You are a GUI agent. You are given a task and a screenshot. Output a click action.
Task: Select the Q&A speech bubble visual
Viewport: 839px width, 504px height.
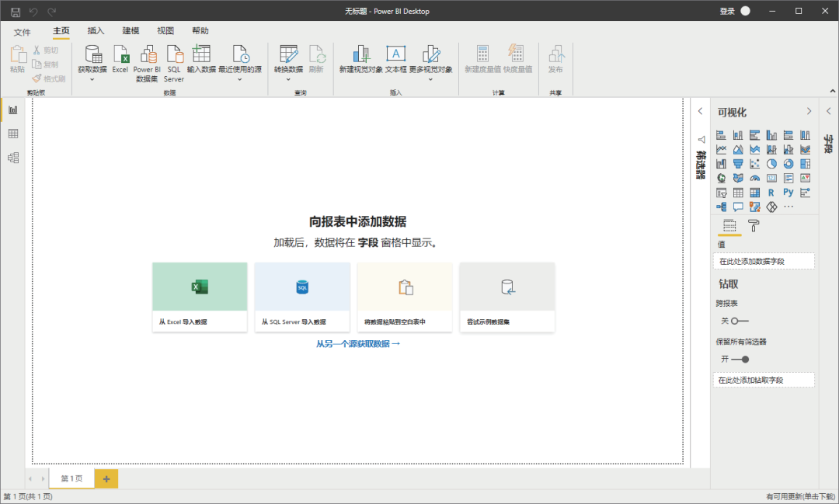(738, 207)
